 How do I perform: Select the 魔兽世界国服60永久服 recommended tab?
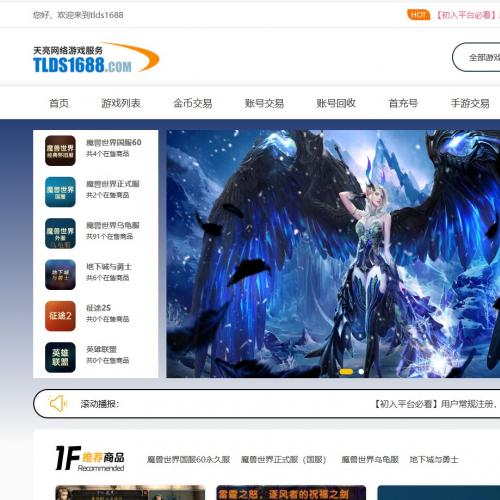[189, 460]
